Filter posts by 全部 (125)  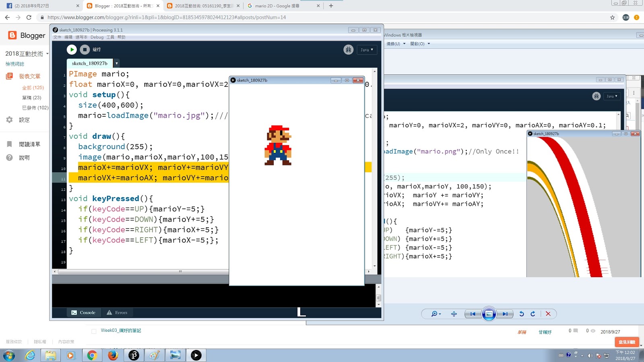(x=33, y=88)
